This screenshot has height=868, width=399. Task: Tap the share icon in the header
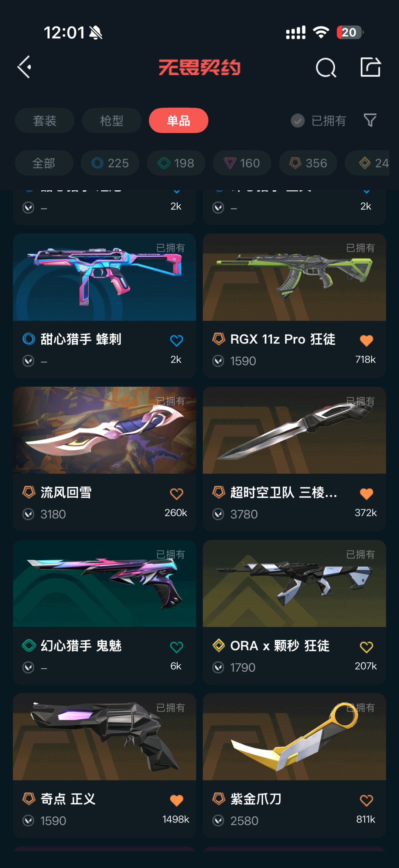[370, 67]
